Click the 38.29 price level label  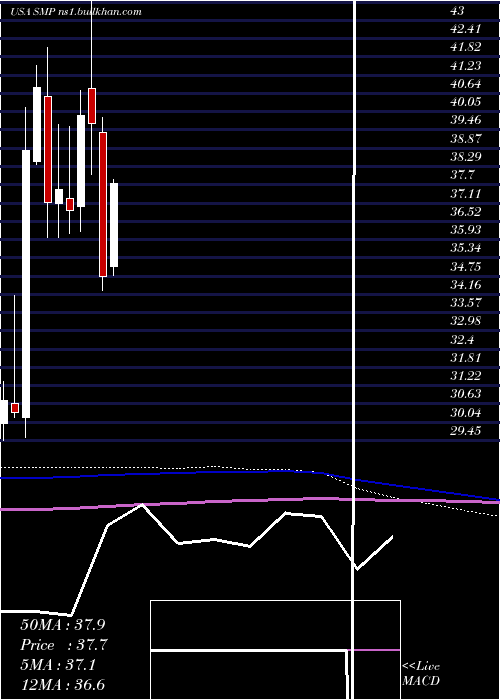pos(466,157)
